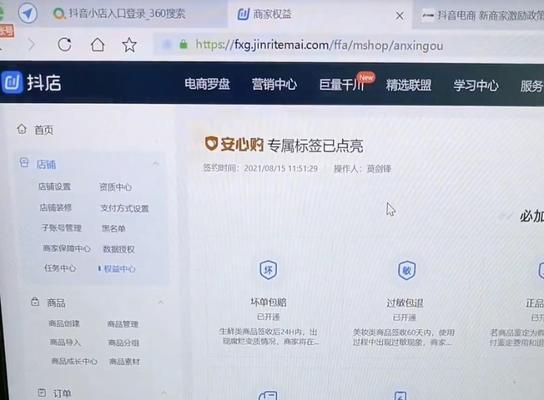Screen dimensions: 544x400
Task: Go to 首页 in sidebar
Action: (43, 130)
